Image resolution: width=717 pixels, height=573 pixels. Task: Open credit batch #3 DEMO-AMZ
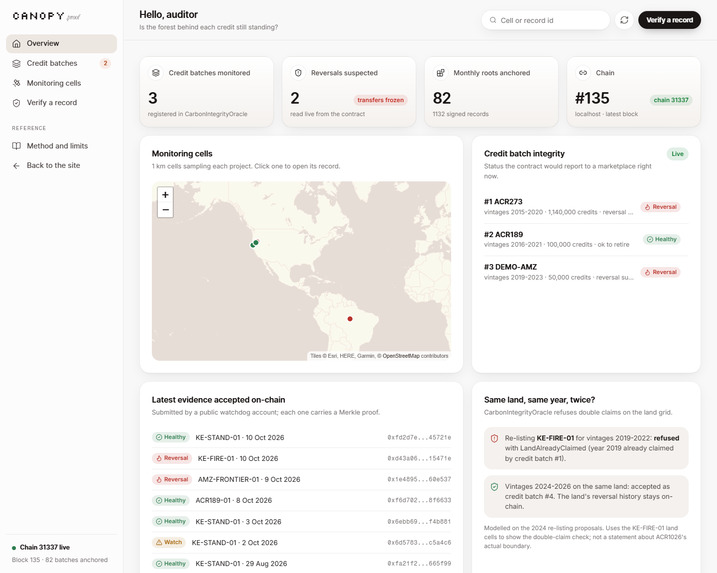(586, 272)
